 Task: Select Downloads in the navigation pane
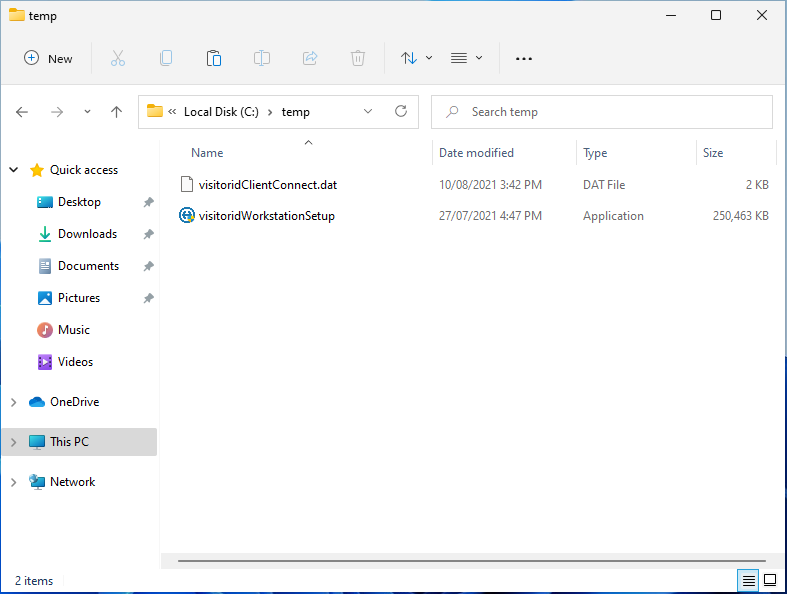coord(87,234)
